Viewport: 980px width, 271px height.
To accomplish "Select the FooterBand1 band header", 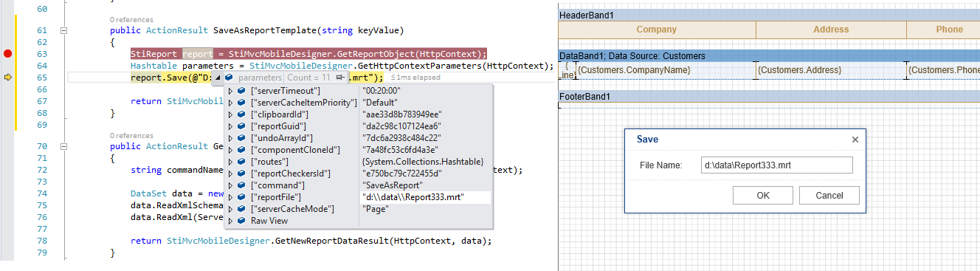I will pos(769,96).
